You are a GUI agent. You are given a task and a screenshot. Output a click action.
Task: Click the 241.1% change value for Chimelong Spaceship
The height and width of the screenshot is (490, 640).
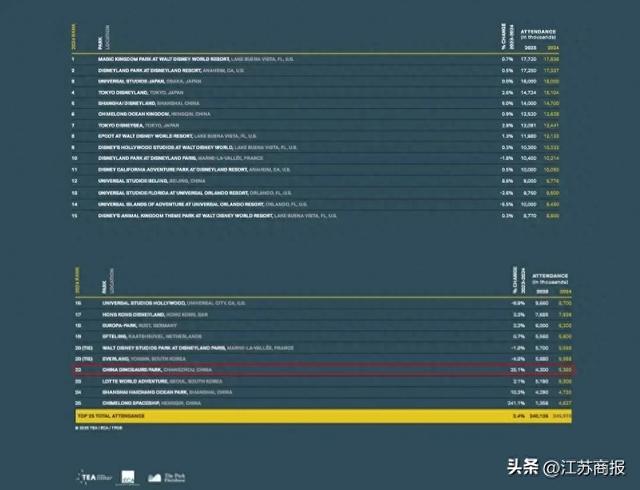point(518,403)
